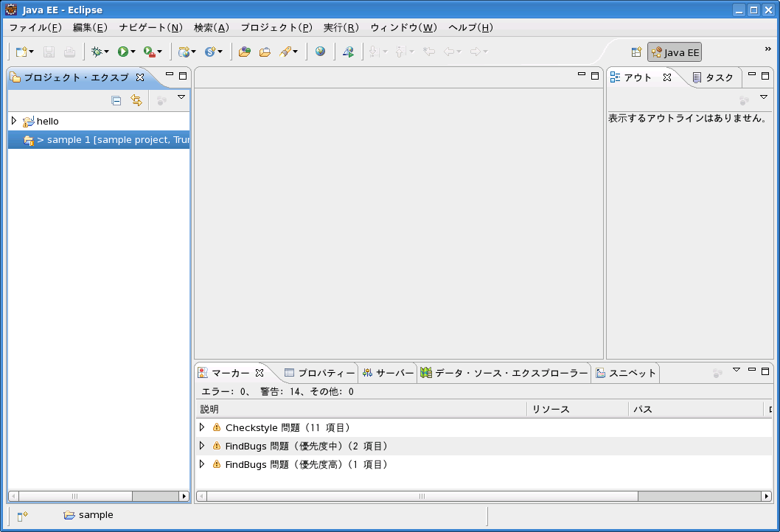
Task: Expand the hello project tree node
Action: click(x=14, y=121)
